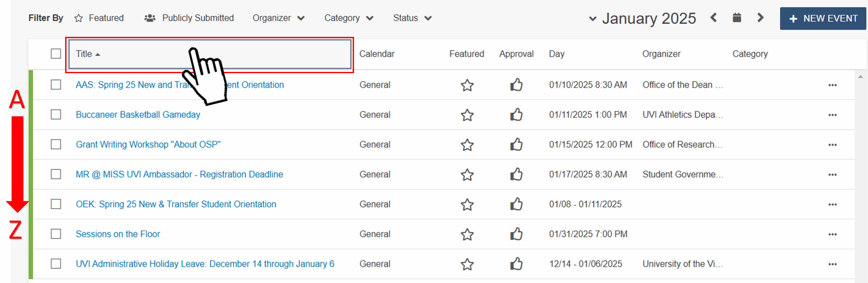The image size is (868, 283).
Task: Open the ellipsis menu for Sessions on the Floor
Action: [832, 234]
